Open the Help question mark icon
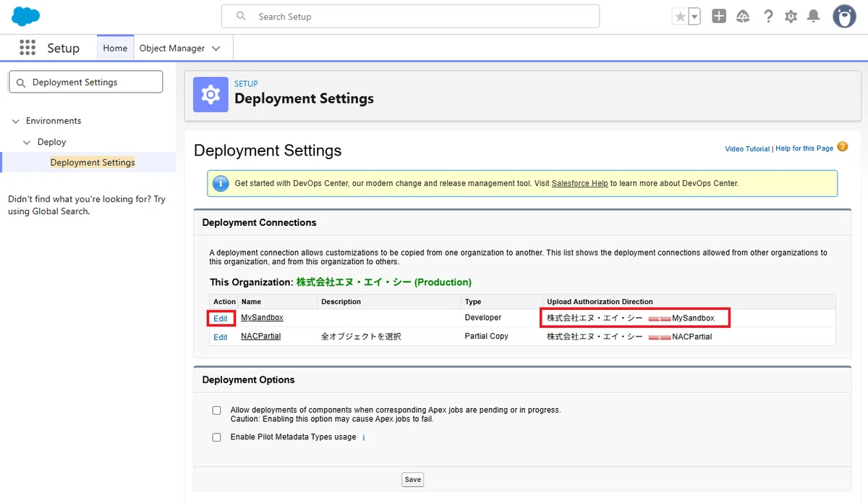The width and height of the screenshot is (868, 503). 768,16
